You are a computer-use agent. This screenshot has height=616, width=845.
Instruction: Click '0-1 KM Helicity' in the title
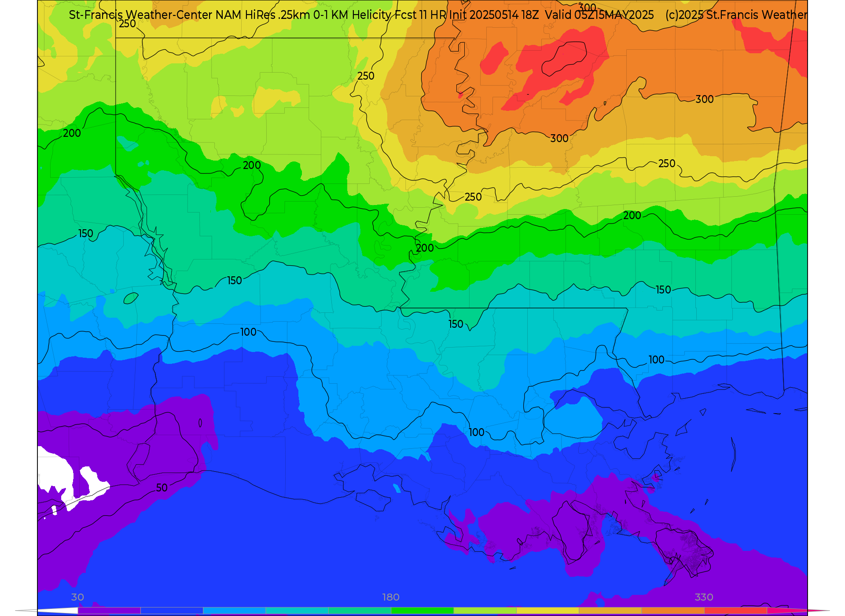(352, 15)
